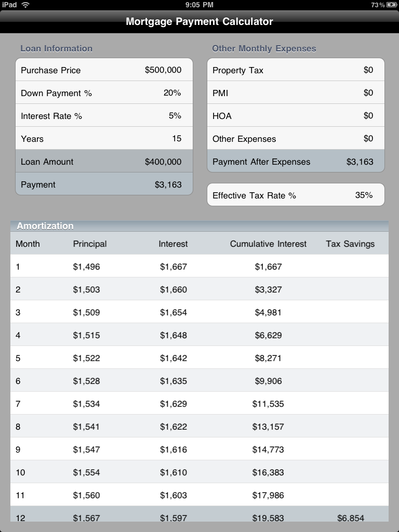
Task: Click the 9:05 PM clock display
Action: (x=199, y=5)
